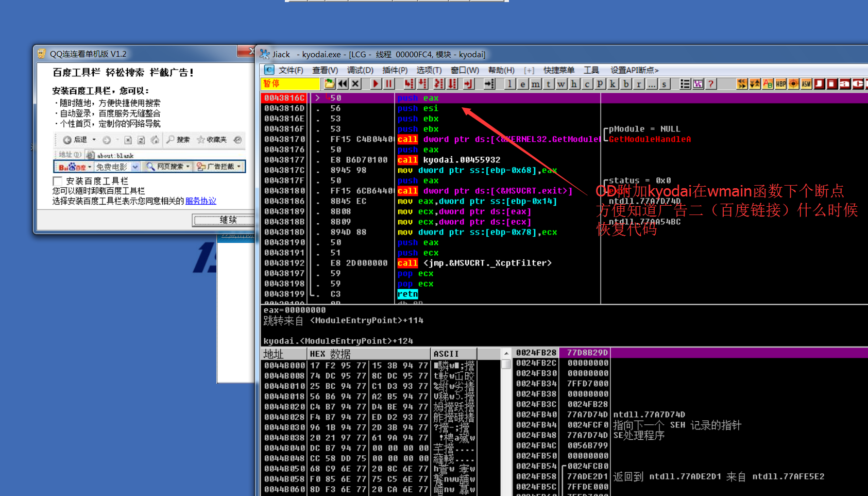This screenshot has height=496, width=868.
Task: Click the blue 'C' CPU window icon
Action: pyautogui.click(x=269, y=70)
